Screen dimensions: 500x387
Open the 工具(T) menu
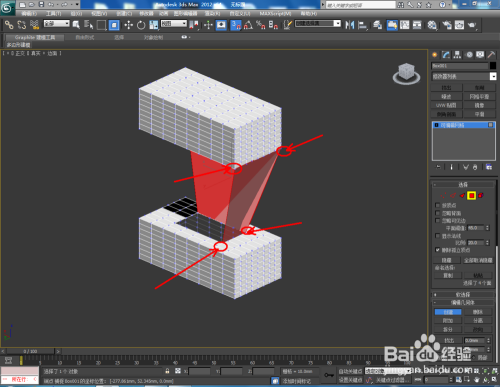point(54,13)
